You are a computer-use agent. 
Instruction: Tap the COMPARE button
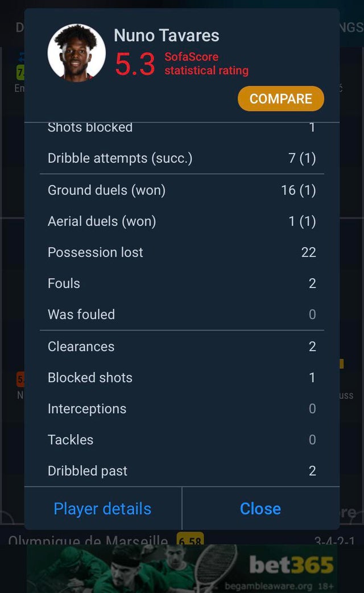click(281, 98)
